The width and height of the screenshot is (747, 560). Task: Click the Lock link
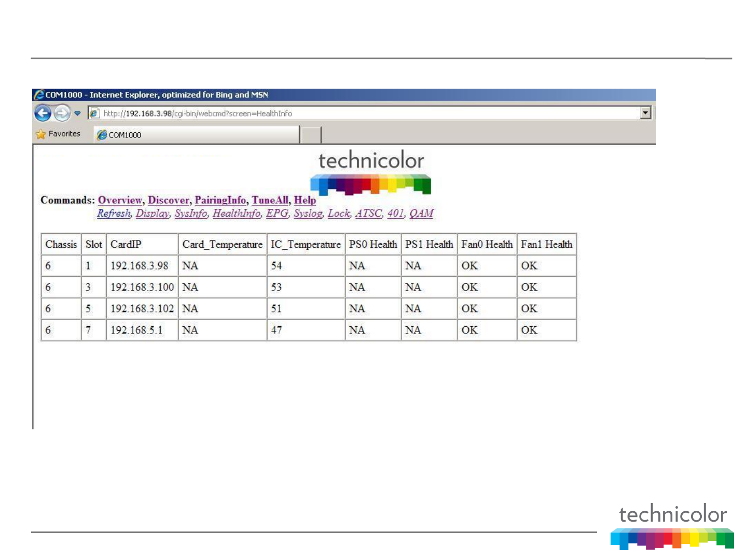coord(339,213)
